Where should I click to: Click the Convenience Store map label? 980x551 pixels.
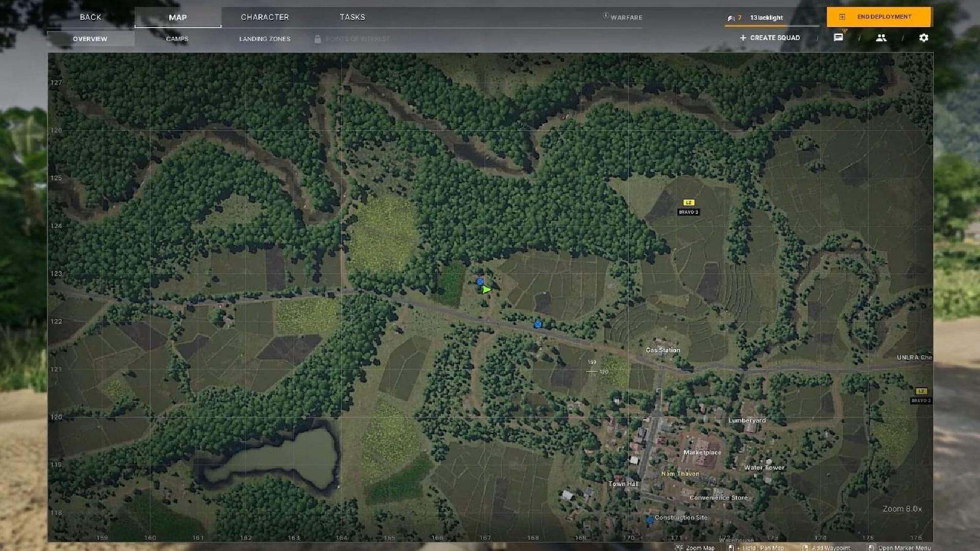(719, 497)
